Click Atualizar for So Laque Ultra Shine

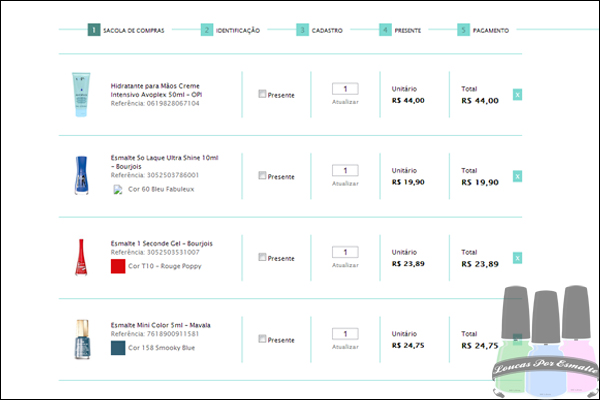coord(345,184)
